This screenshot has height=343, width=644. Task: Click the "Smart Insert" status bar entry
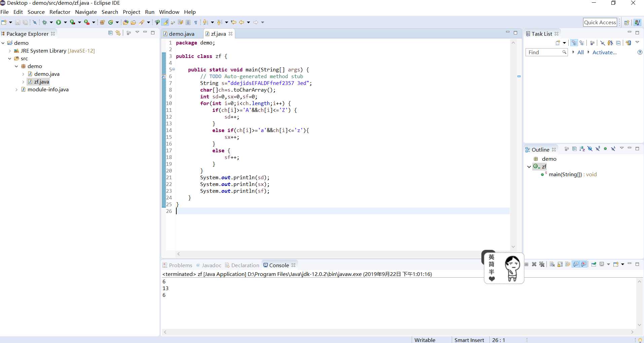click(x=469, y=340)
